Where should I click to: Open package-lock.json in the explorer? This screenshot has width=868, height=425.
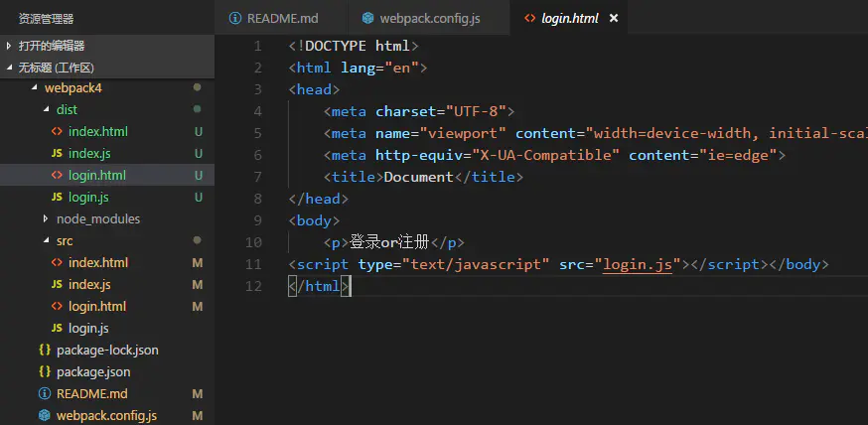click(x=107, y=350)
